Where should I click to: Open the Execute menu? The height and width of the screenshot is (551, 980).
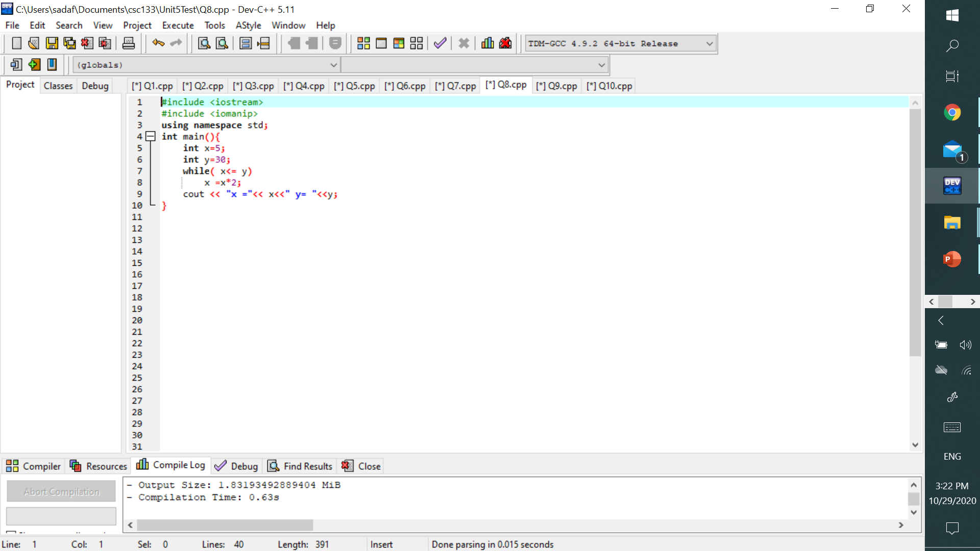coord(178,26)
